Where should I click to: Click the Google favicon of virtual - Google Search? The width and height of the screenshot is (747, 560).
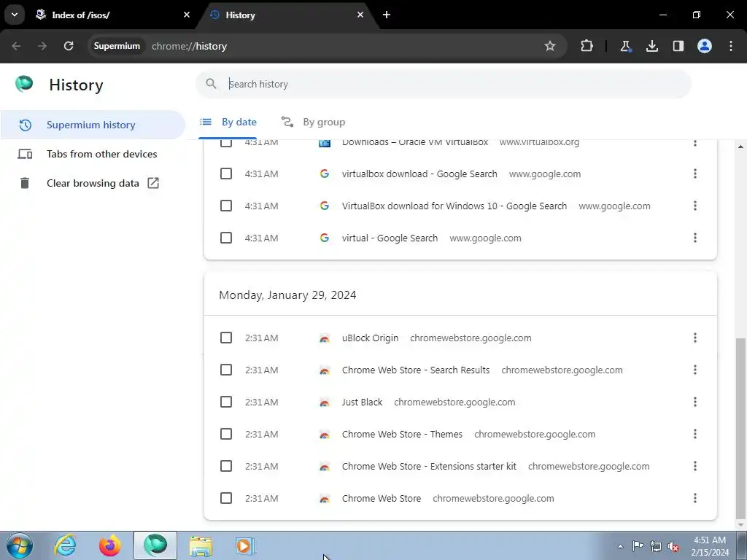pyautogui.click(x=325, y=238)
